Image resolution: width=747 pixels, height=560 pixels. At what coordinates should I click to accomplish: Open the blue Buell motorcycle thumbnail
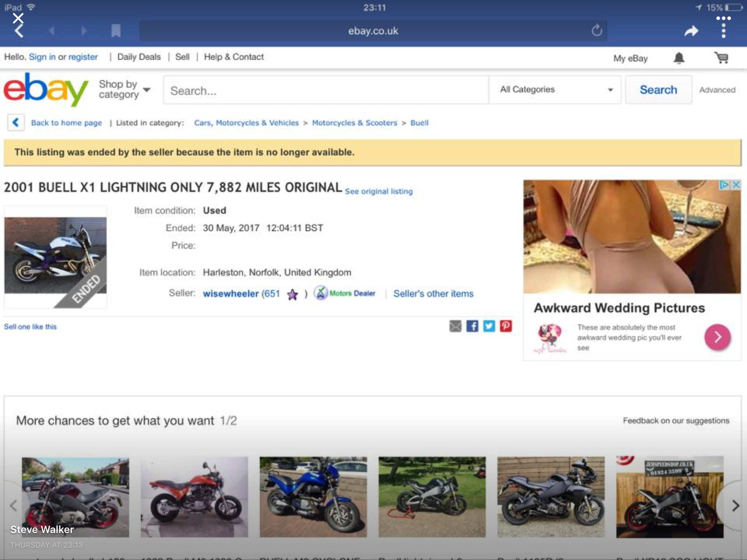click(313, 497)
